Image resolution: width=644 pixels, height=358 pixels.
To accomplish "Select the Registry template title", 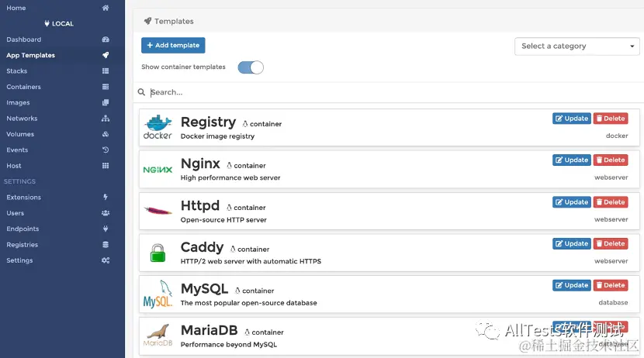I will [x=208, y=122].
